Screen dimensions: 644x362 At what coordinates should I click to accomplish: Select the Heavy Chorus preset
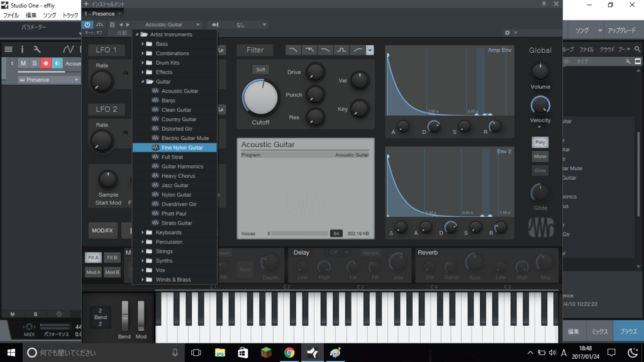point(175,176)
